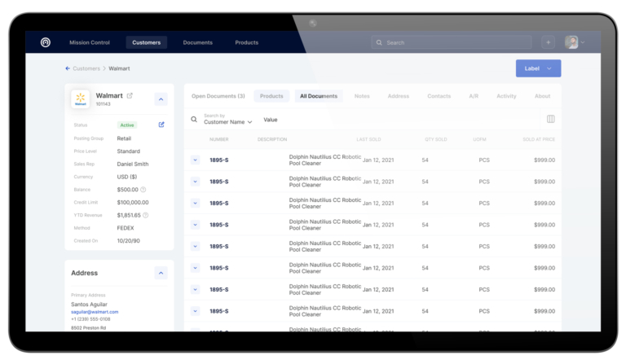The width and height of the screenshot is (626, 364).
Task: Click the Balance help question icon
Action: tap(143, 190)
